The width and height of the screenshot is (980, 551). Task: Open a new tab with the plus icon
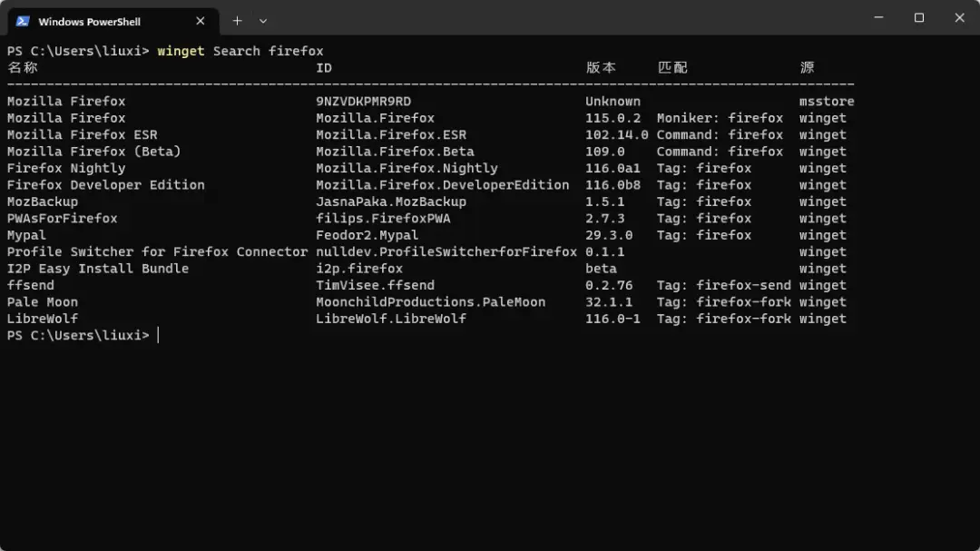(x=237, y=20)
